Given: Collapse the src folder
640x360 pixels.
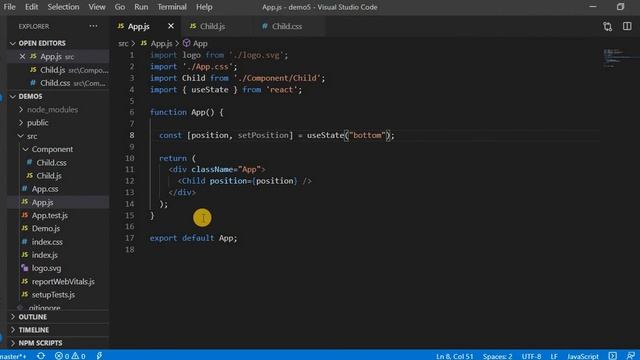Looking at the screenshot, I should pos(32,136).
